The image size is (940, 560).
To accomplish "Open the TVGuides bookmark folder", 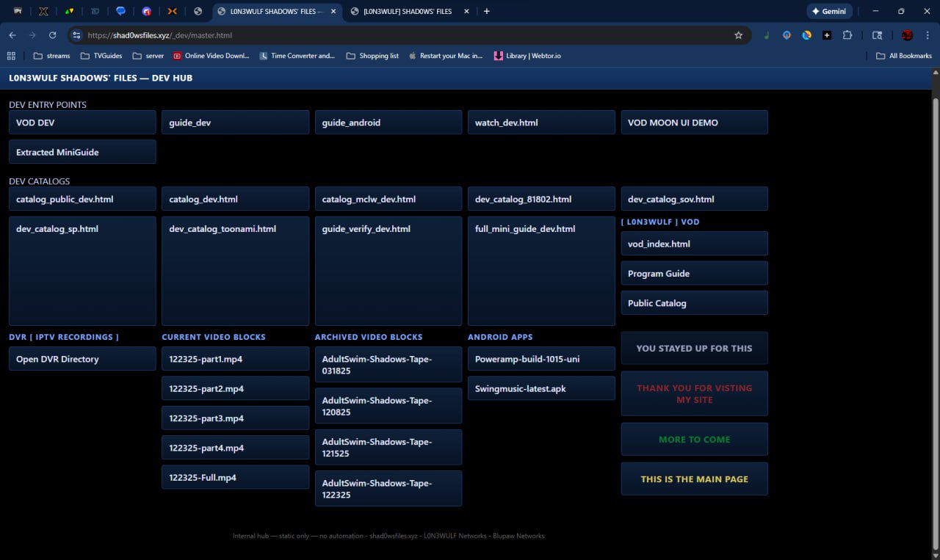I will point(101,56).
